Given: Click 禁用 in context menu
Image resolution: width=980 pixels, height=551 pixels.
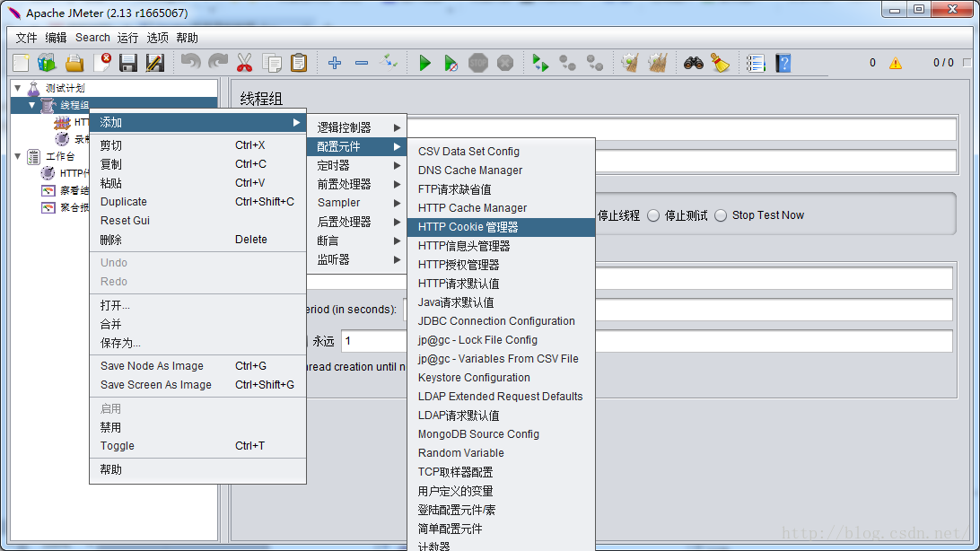Looking at the screenshot, I should point(197,427).
